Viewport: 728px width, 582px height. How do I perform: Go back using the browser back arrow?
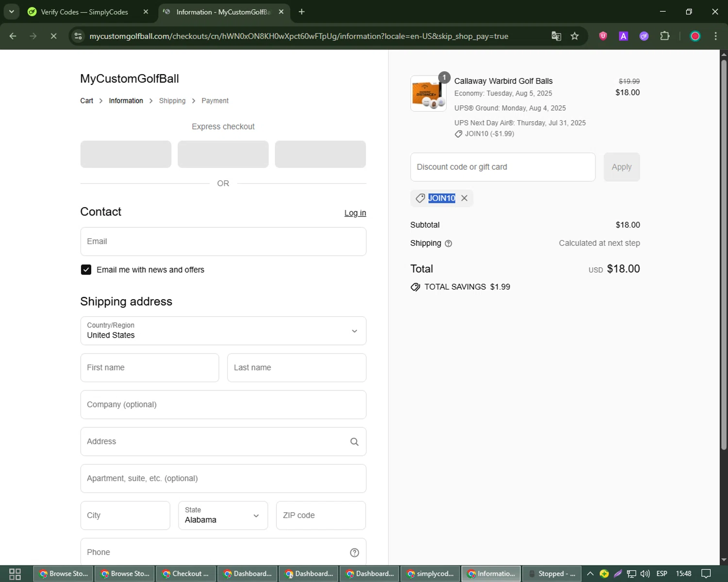pos(13,36)
